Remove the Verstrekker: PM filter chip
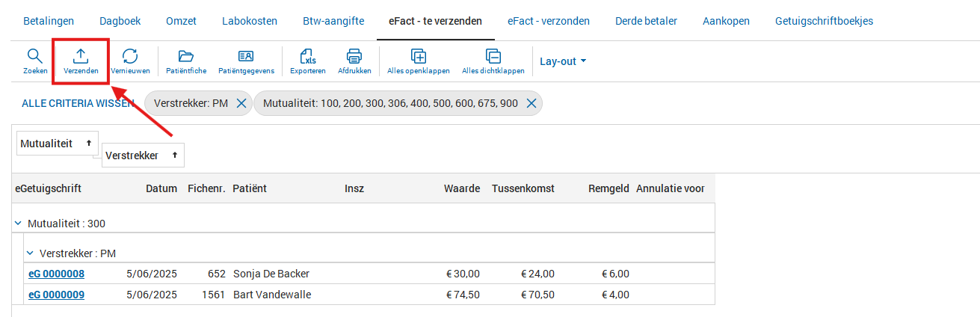The width and height of the screenshot is (980, 317). 241,104
